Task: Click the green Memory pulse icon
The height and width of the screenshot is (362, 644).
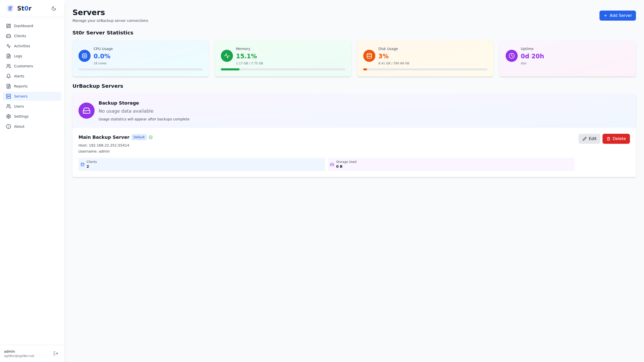Action: pos(227,56)
